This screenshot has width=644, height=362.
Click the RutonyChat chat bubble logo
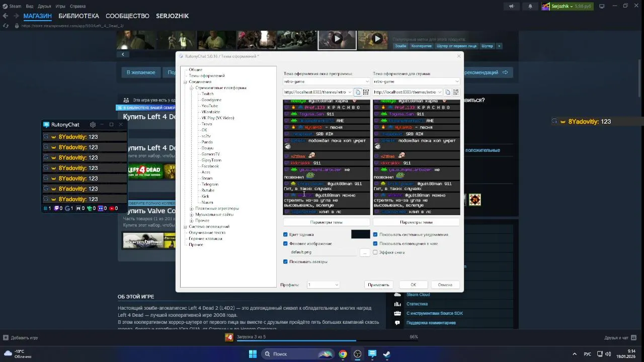46,125
